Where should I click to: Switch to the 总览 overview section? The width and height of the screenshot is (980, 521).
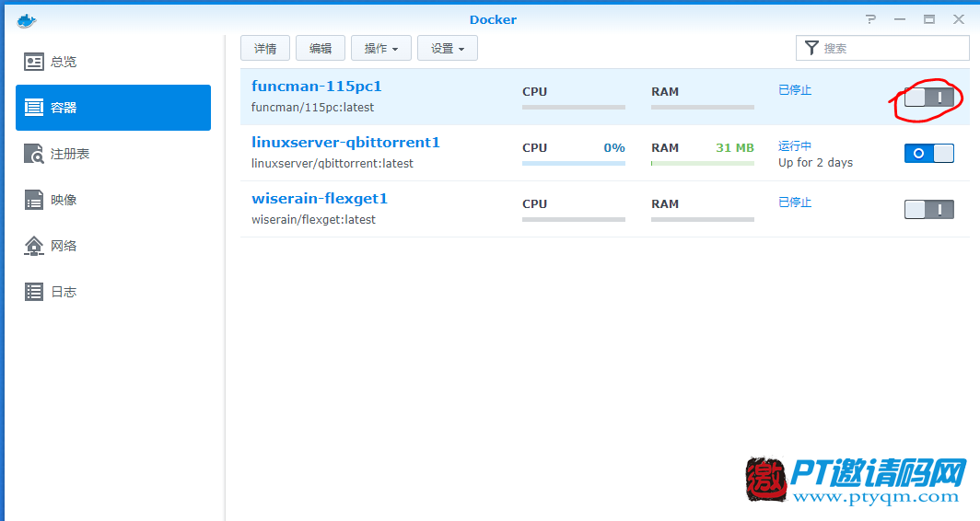(113, 62)
